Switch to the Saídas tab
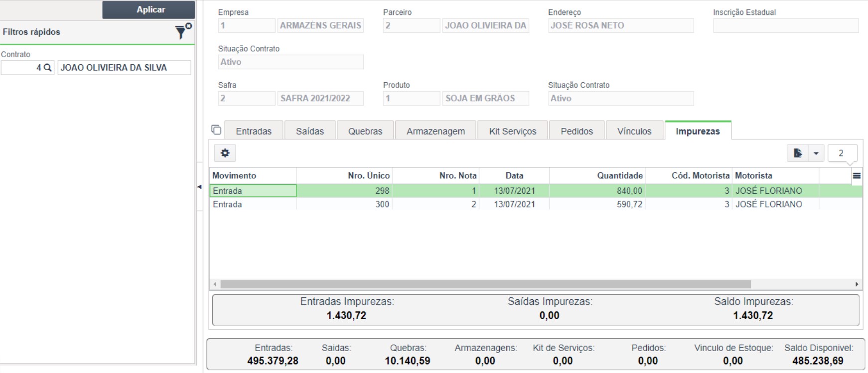 click(310, 131)
